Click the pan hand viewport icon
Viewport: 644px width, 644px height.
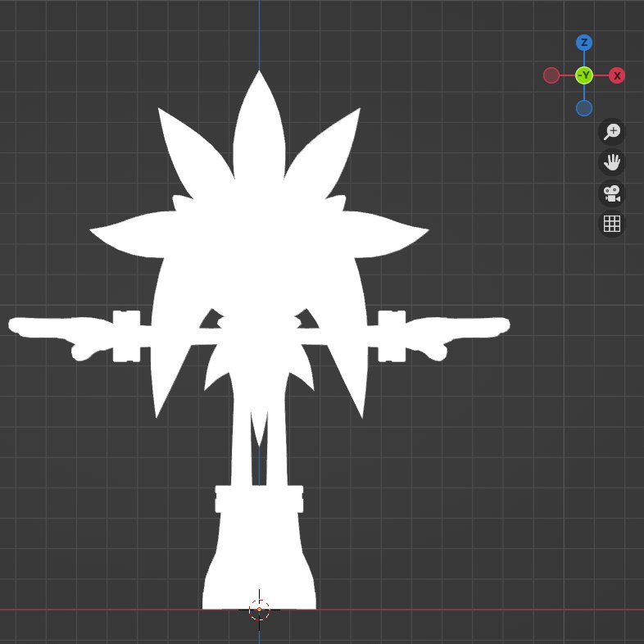tap(611, 162)
